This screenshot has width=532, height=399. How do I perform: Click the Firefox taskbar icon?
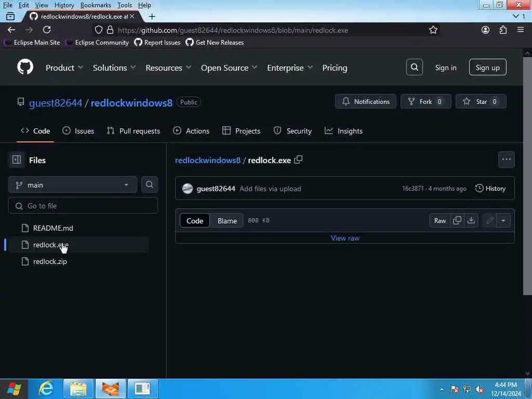[x=111, y=389]
